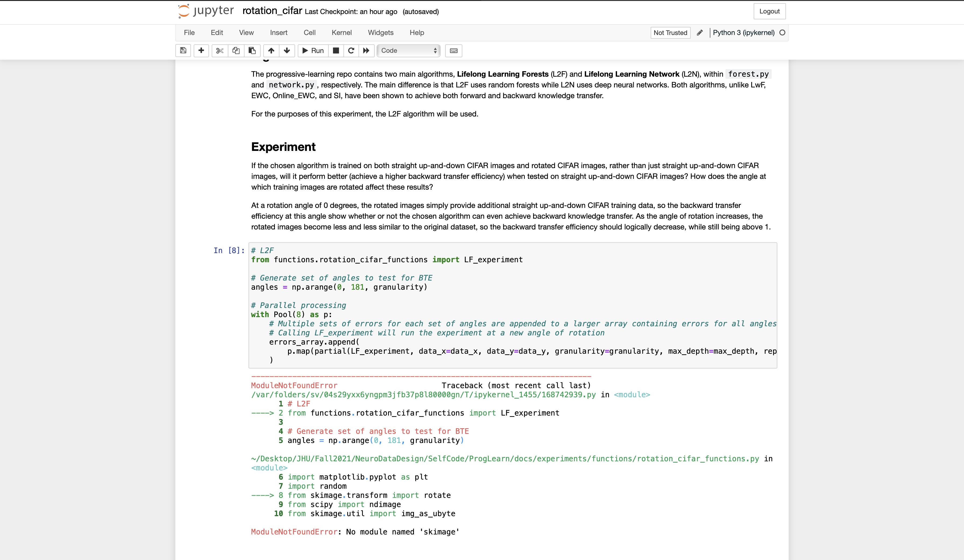
Task: Move the selected cell down
Action: (287, 51)
